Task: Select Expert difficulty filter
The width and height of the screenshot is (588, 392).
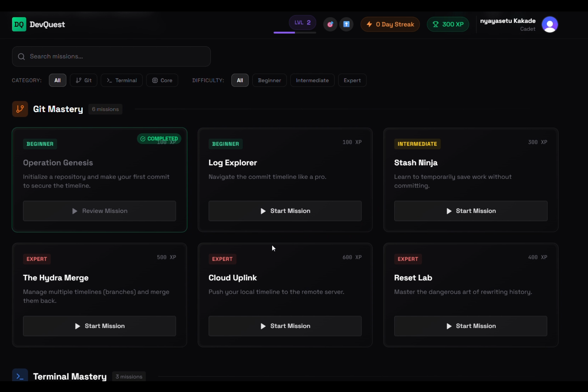Action: [x=352, y=80]
